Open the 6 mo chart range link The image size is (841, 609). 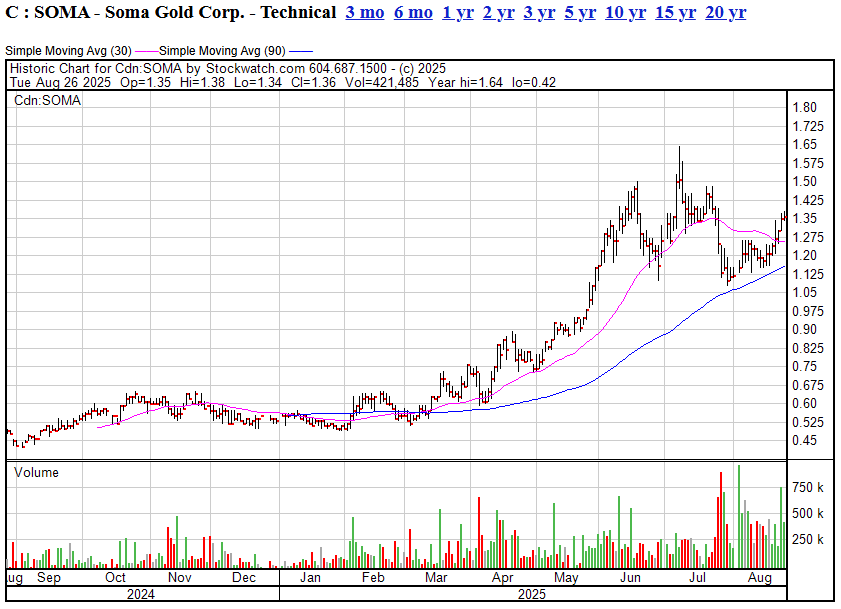click(413, 12)
